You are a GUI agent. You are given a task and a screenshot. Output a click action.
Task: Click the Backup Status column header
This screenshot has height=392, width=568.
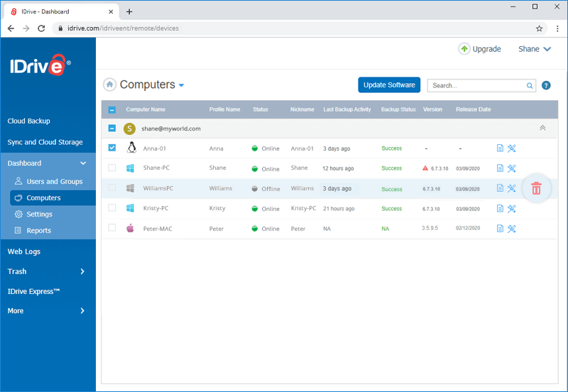click(398, 109)
